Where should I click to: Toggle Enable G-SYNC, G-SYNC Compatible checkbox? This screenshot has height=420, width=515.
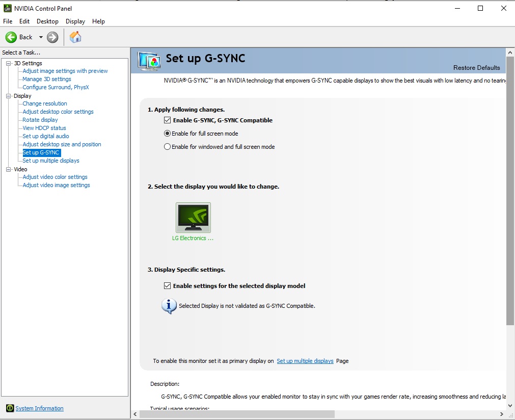tap(167, 120)
